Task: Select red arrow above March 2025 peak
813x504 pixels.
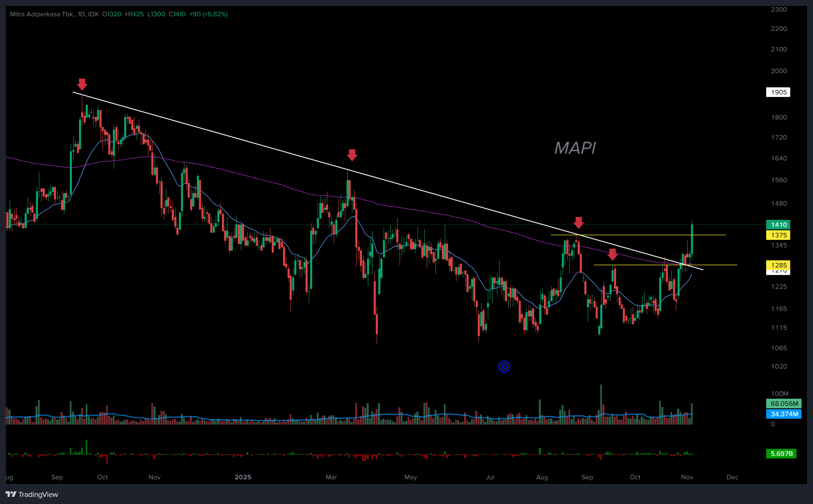Action: [352, 155]
